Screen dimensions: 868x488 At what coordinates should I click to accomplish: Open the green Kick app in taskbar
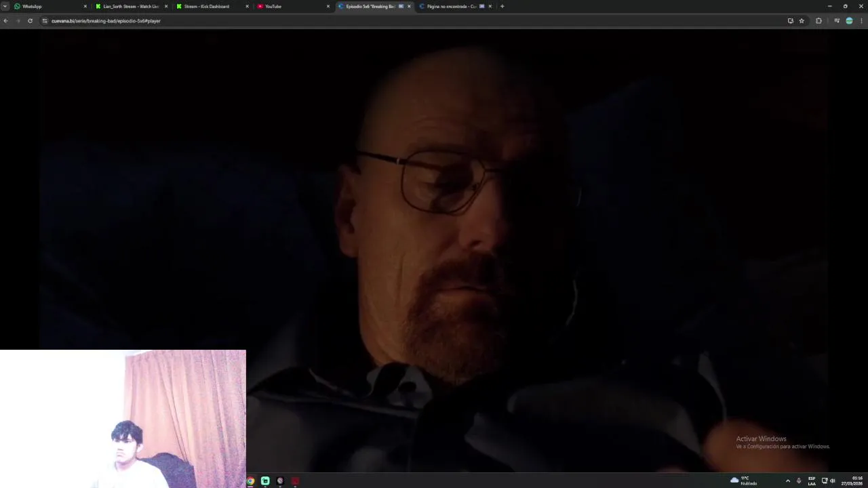pos(265,481)
